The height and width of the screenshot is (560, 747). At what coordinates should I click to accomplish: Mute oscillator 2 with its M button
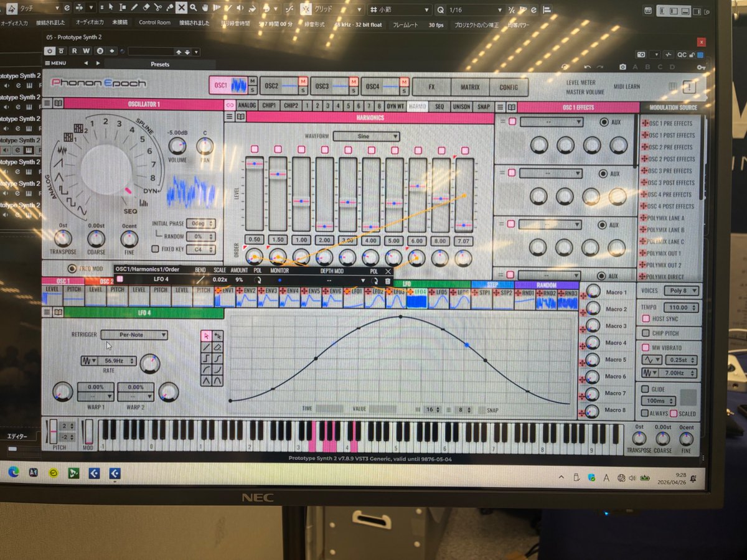click(x=303, y=82)
